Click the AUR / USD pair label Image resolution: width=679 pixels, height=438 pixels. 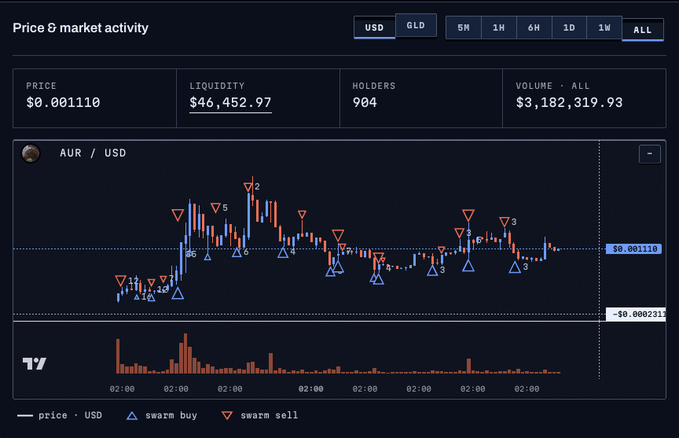click(x=93, y=153)
